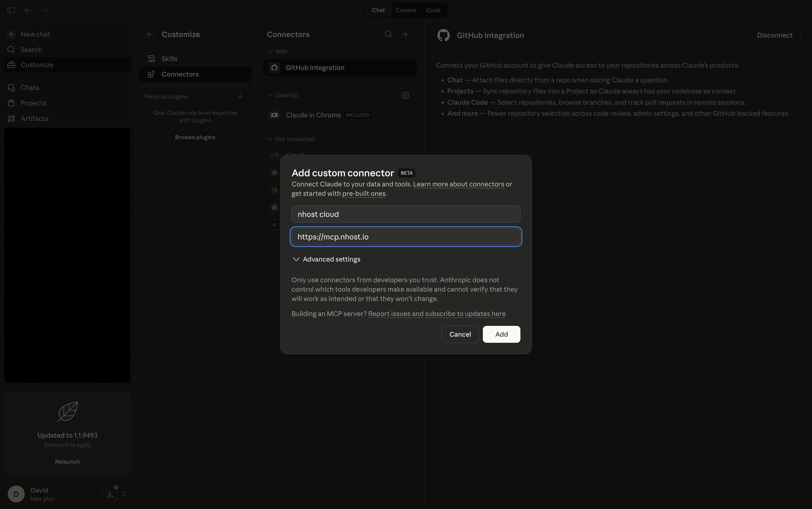Image resolution: width=812 pixels, height=509 pixels.
Task: Click the Gmail connector icon
Action: coord(274,155)
